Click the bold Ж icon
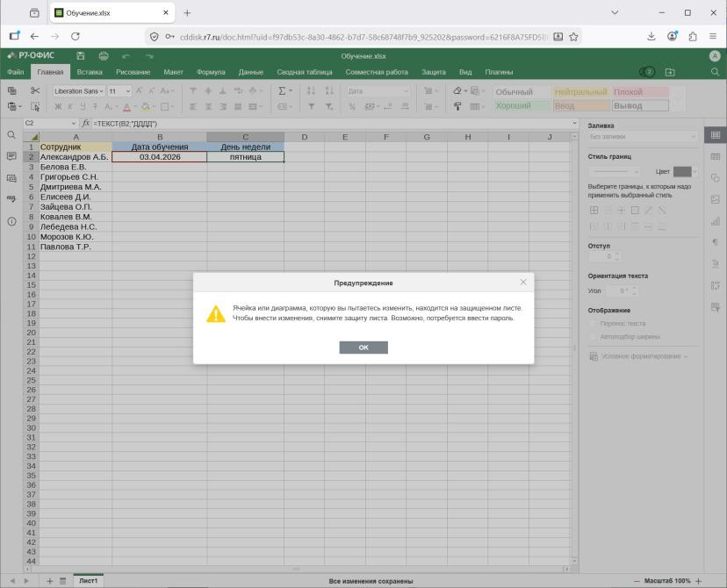 (x=58, y=106)
